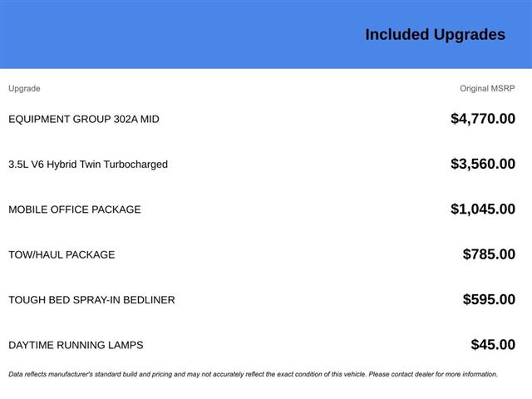Select the MOBILE OFFICE PACKAGE upgrade
This screenshot has width=532, height=399.
[x=75, y=209]
